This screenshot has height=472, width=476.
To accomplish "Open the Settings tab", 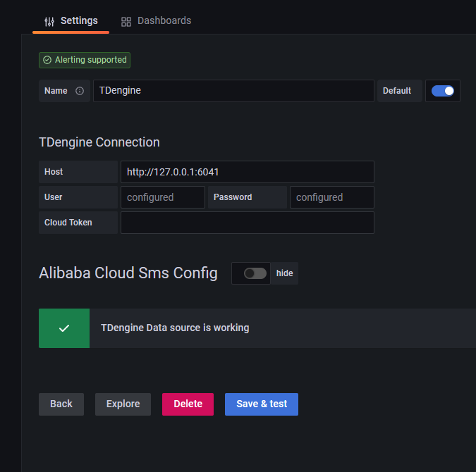I will [71, 21].
